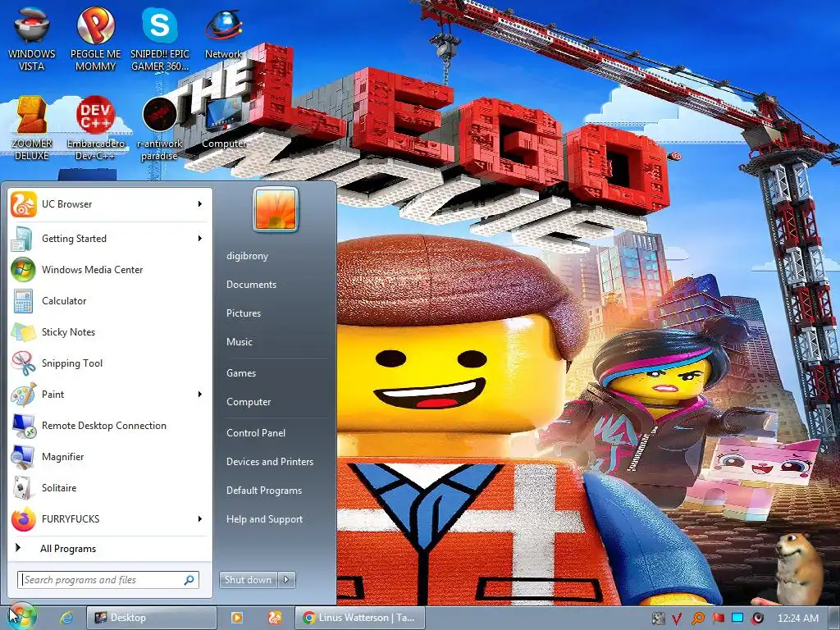Viewport: 840px width, 630px height.
Task: Launch Internet Explorer from the taskbar
Action: [66, 618]
